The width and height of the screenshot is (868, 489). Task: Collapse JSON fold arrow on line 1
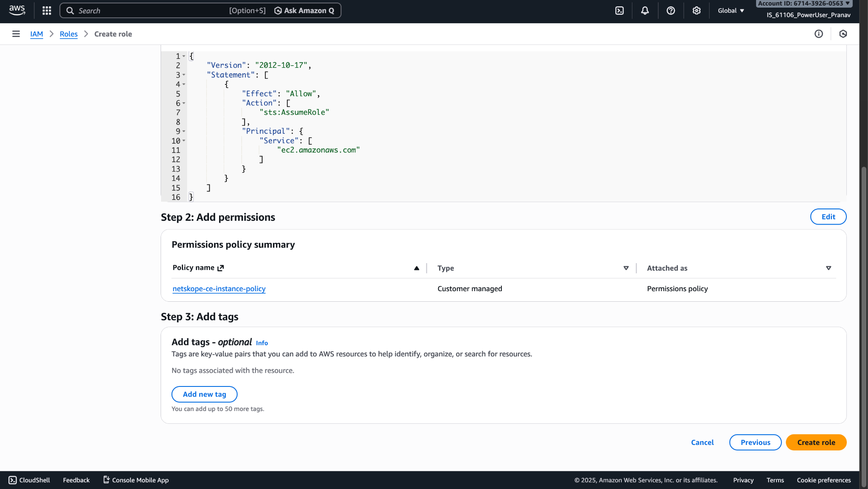pos(184,56)
